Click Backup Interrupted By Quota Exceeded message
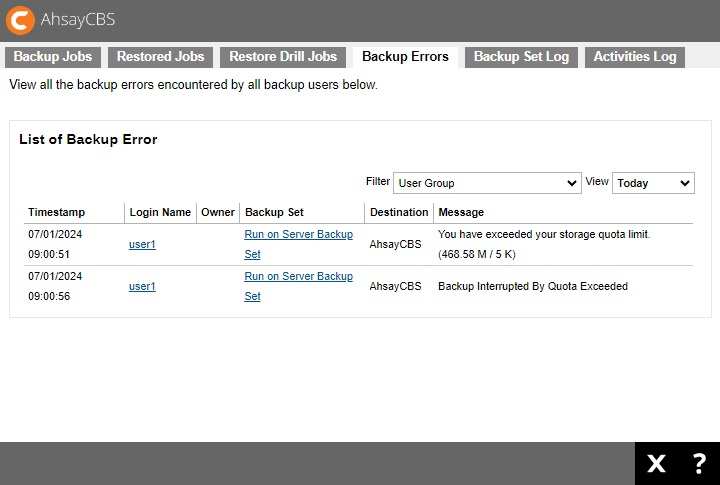 533,286
